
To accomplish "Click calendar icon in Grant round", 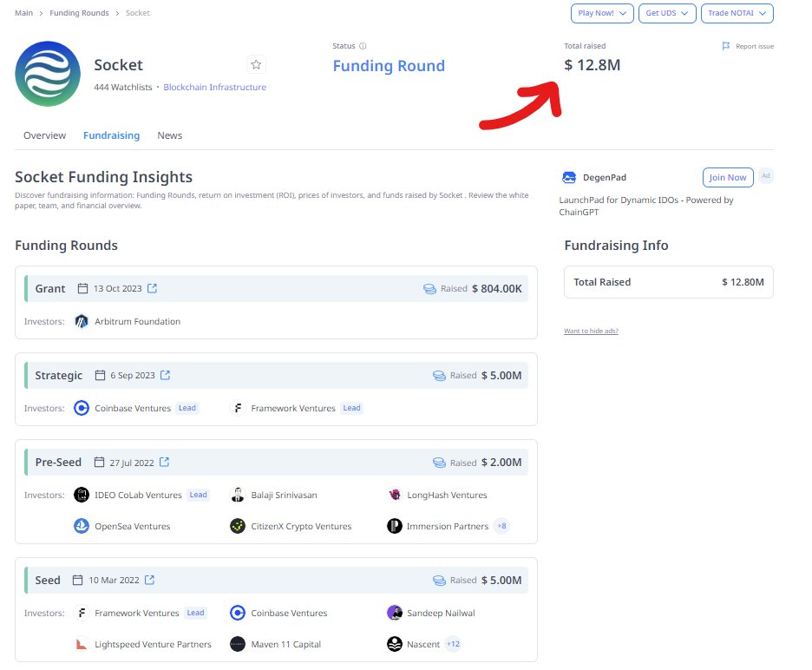I will [x=82, y=289].
